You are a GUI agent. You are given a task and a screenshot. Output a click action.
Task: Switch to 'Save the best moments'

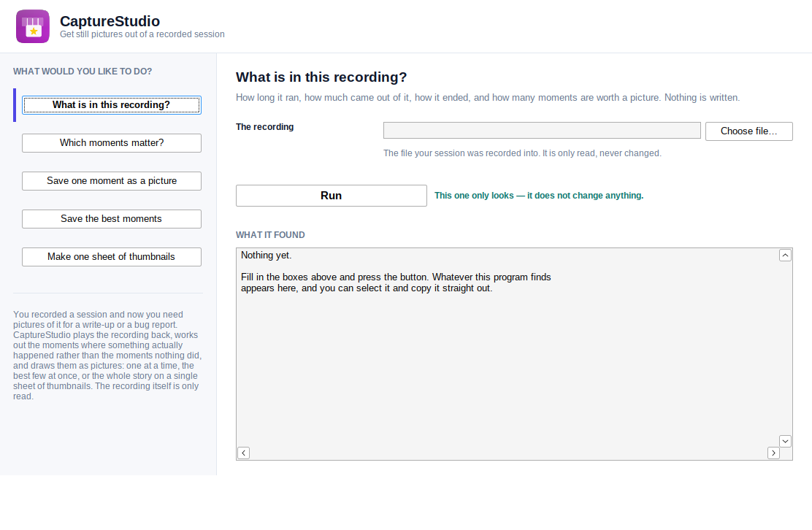tap(111, 219)
